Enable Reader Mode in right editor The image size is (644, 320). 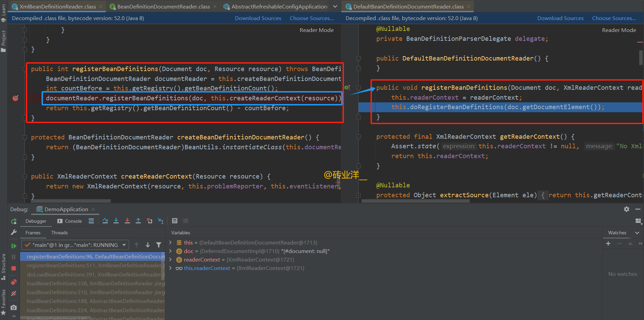tap(619, 30)
